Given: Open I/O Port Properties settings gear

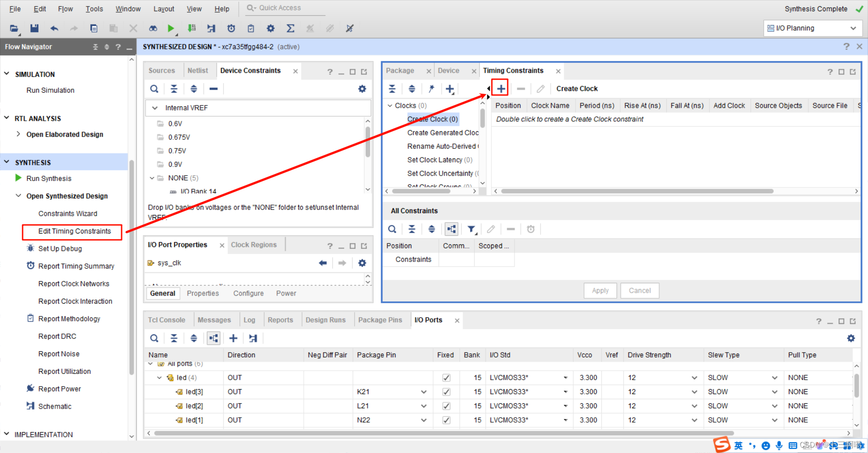Looking at the screenshot, I should [x=362, y=263].
